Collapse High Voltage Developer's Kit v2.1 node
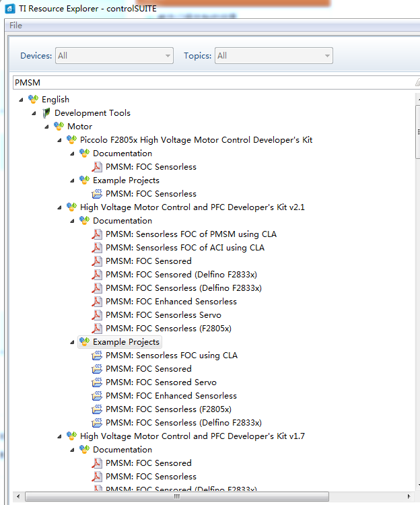This screenshot has height=505, width=420. (60, 207)
